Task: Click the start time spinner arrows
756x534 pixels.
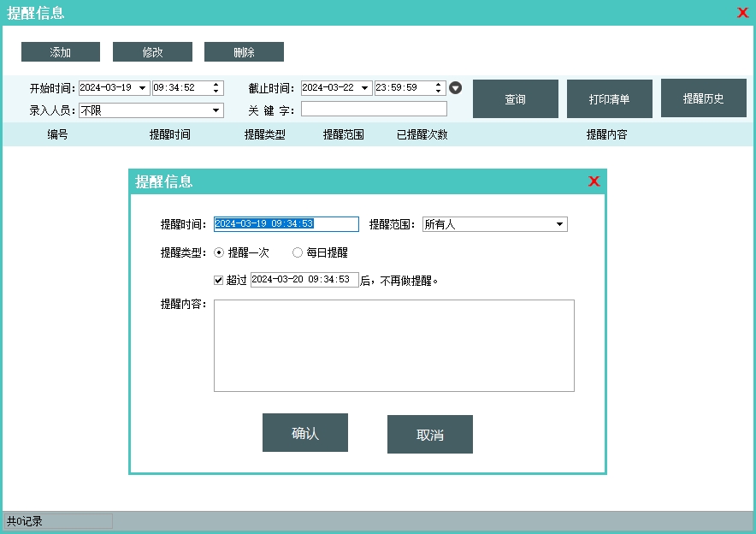Action: click(x=216, y=88)
